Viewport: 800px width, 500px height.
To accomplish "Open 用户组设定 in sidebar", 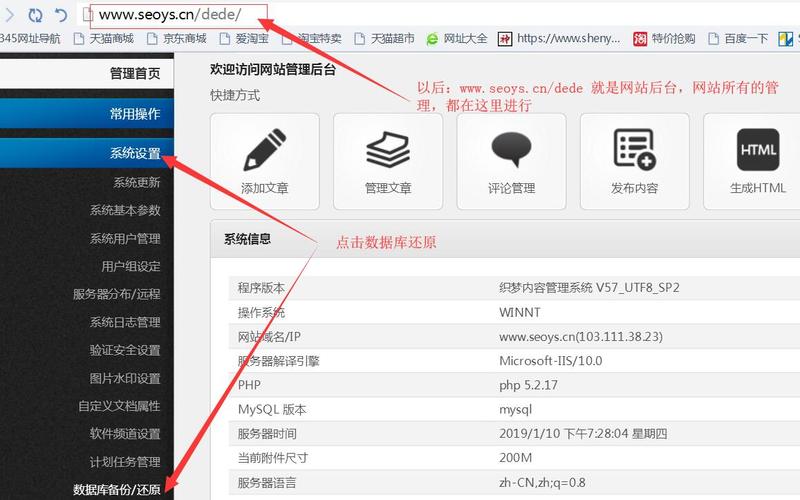I will pyautogui.click(x=131, y=266).
